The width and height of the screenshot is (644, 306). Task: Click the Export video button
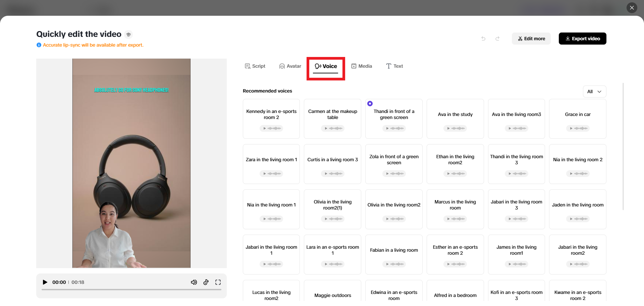coord(583,39)
